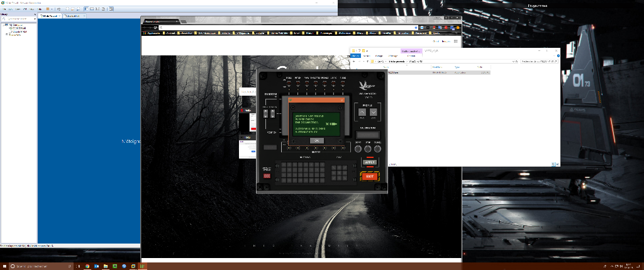Open the Affichage ribbon tab in File Explorer
Screen dimensions: 644x270
[x=392, y=56]
